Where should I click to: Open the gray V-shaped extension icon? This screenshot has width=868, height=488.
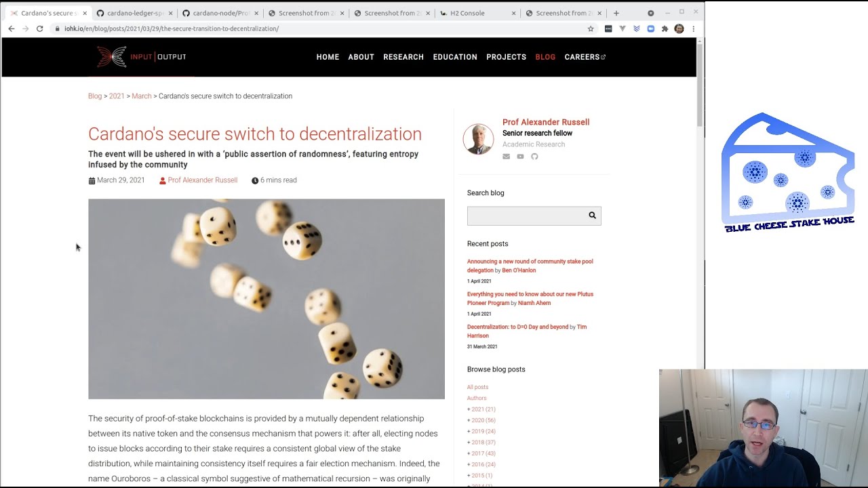(x=623, y=28)
